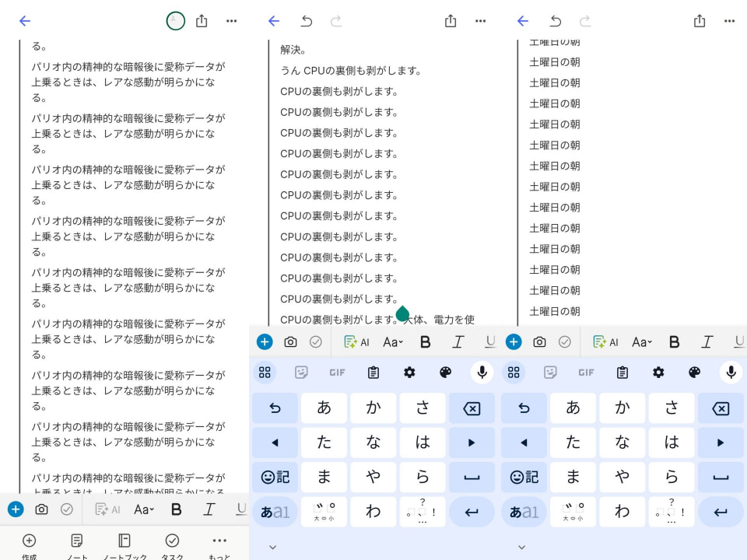Redo the edit in the right screen header
This screenshot has width=747, height=560.
585,21
